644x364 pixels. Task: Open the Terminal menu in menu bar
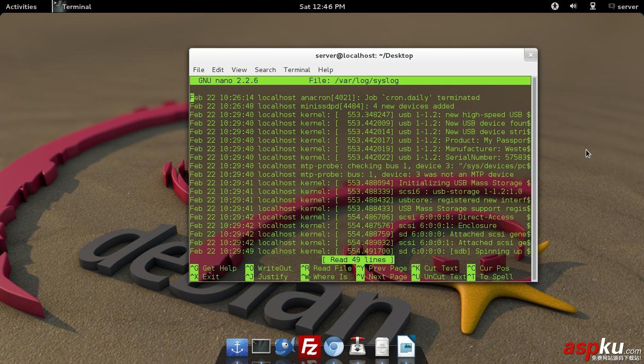297,70
